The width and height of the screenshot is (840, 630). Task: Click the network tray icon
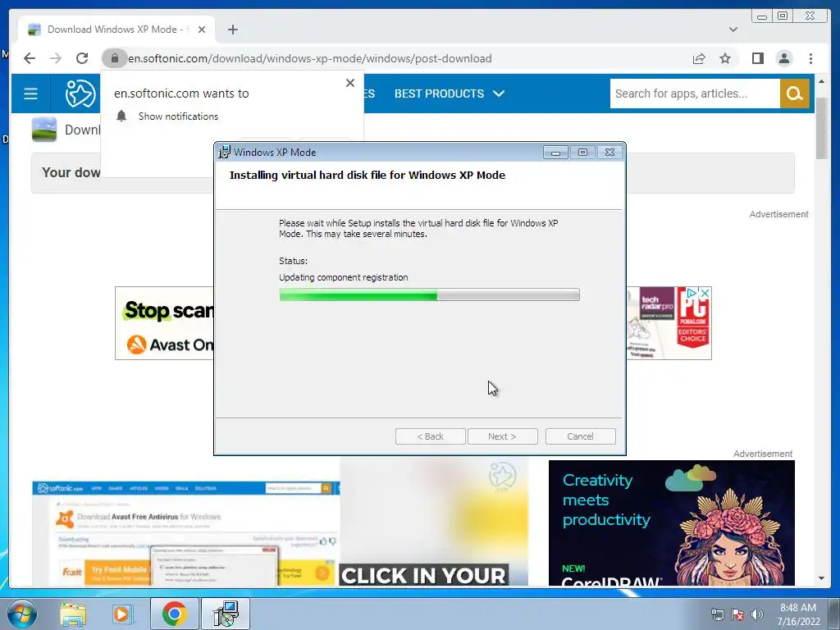pyautogui.click(x=717, y=615)
